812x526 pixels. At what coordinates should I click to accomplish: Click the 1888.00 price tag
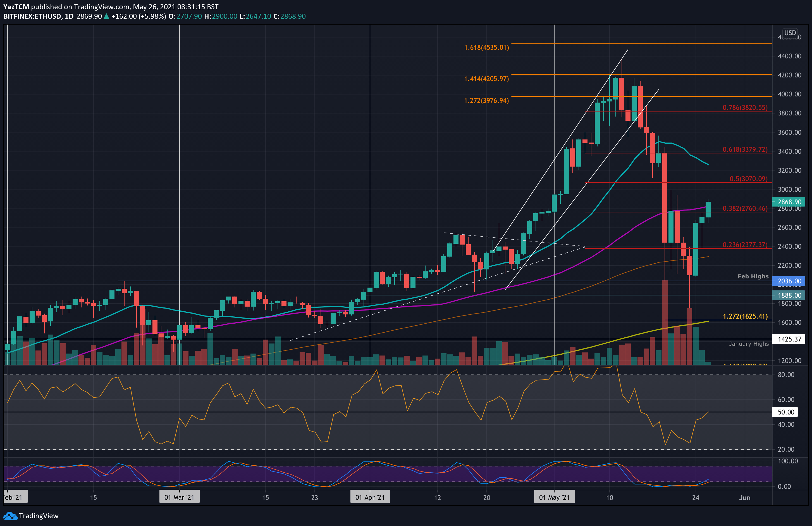pyautogui.click(x=789, y=295)
